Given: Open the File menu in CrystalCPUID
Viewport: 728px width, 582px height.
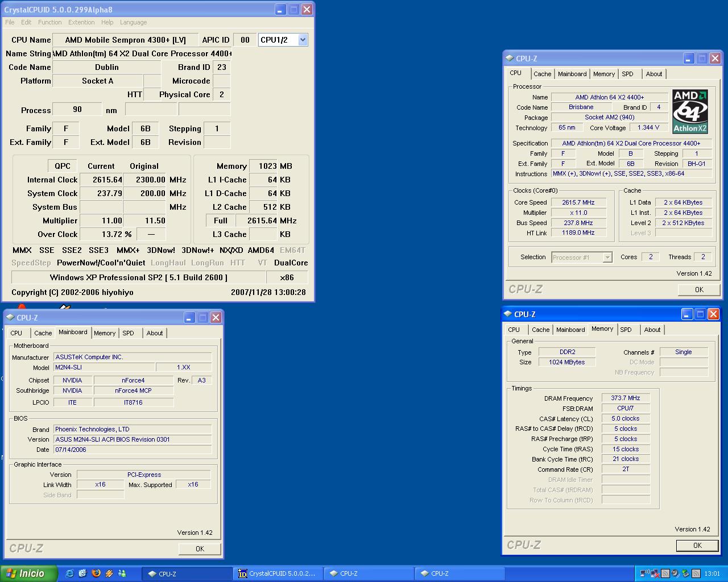Looking at the screenshot, I should coord(10,22).
